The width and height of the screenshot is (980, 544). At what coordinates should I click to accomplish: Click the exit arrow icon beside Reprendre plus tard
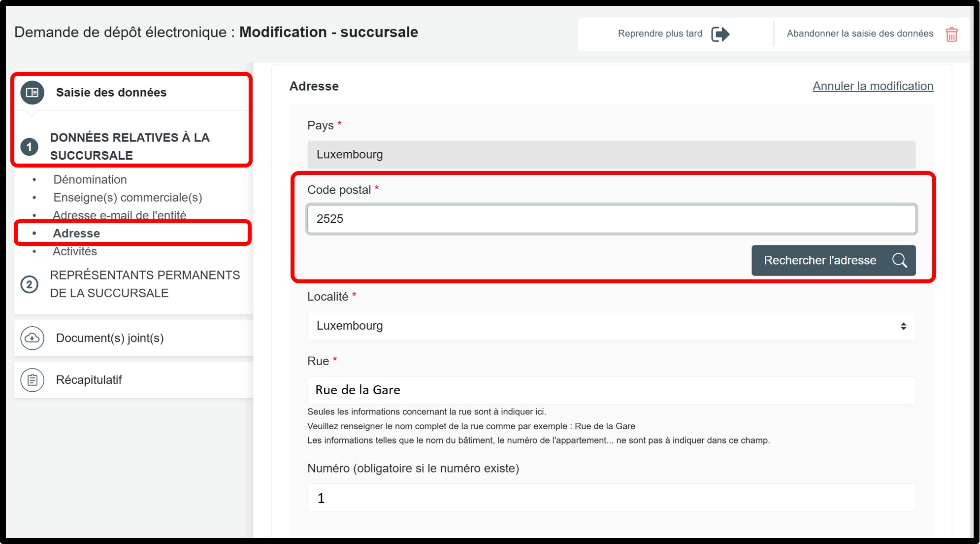tap(720, 34)
